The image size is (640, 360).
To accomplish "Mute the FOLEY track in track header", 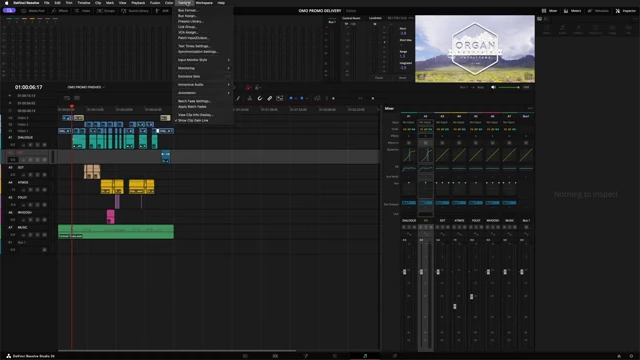I will 44,204.
